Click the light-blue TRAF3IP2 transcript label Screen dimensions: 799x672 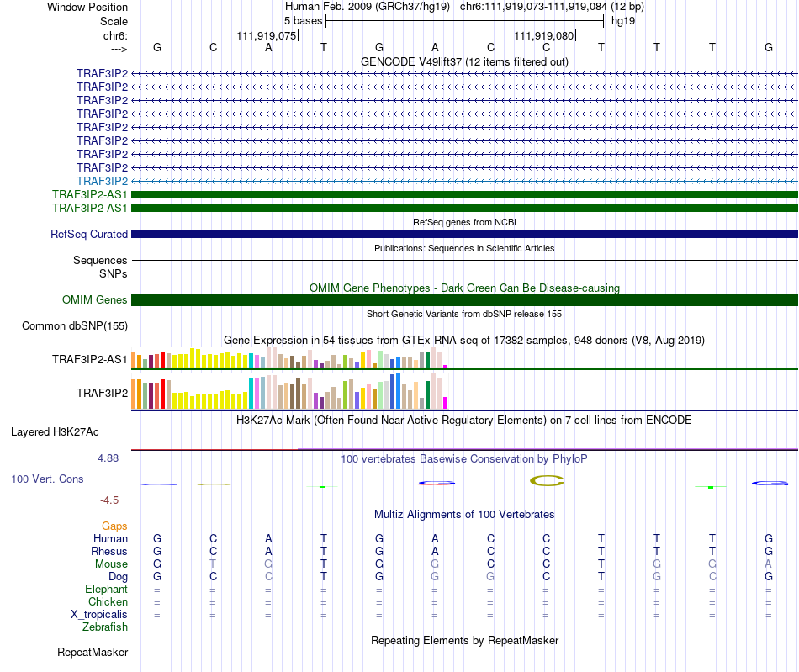pos(103,181)
